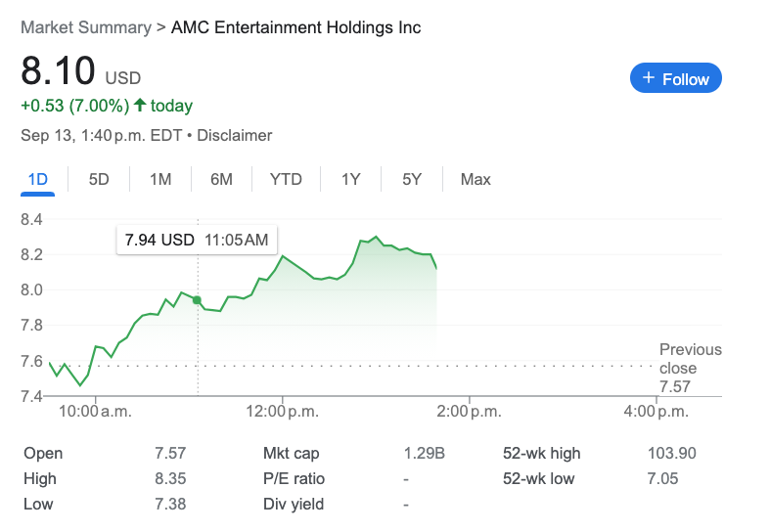Click the USD currency label beside price

coord(123,78)
